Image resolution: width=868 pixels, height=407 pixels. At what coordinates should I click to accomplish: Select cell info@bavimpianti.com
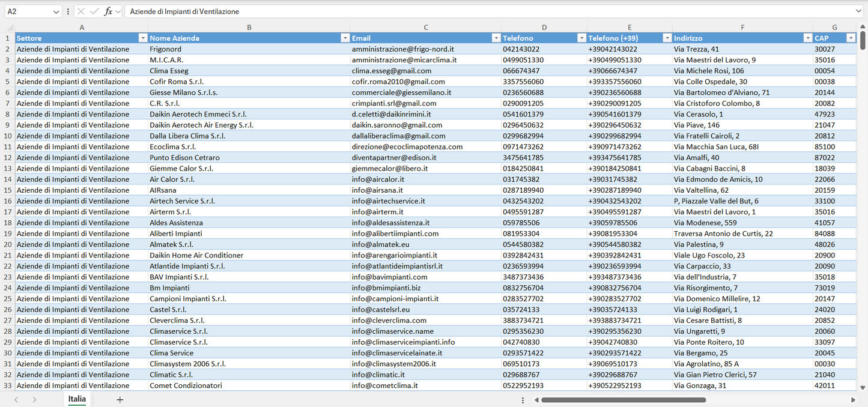[426, 277]
